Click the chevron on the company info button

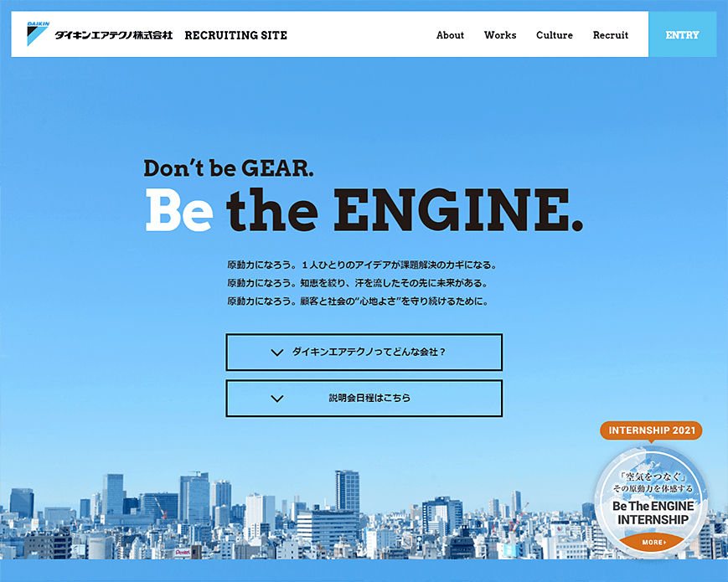[276, 353]
